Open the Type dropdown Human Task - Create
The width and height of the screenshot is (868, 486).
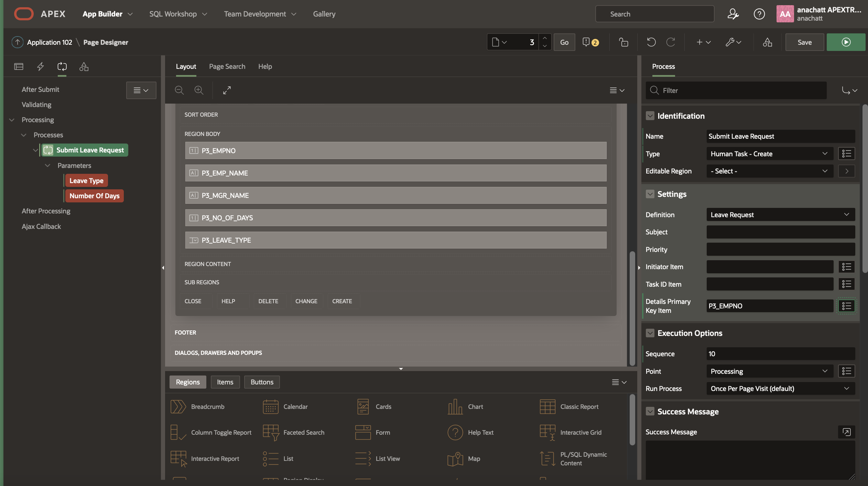point(769,154)
